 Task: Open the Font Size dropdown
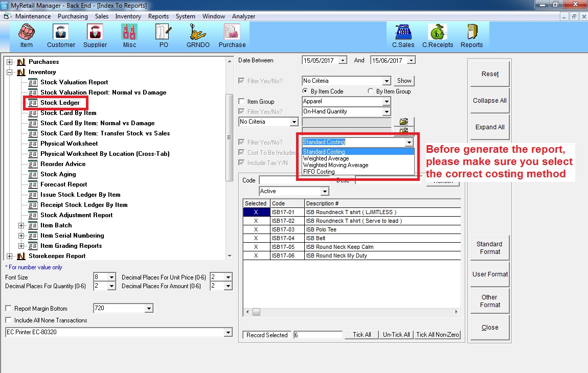(111, 277)
